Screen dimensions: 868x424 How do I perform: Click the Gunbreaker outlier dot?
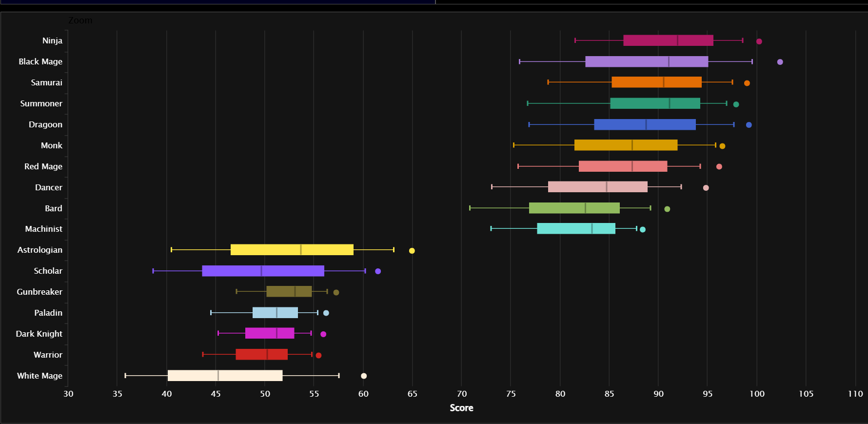(x=336, y=293)
